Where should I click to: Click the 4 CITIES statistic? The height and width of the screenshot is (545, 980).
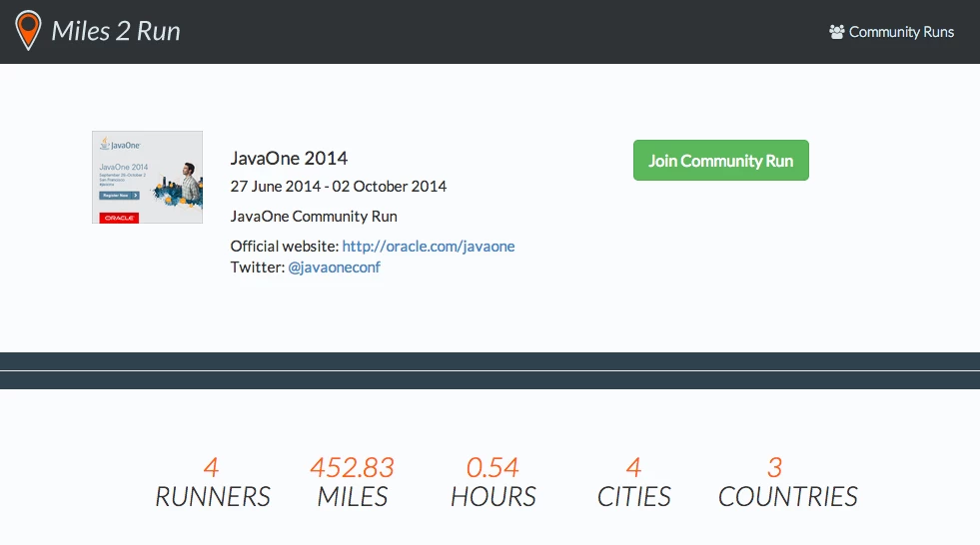click(x=633, y=482)
